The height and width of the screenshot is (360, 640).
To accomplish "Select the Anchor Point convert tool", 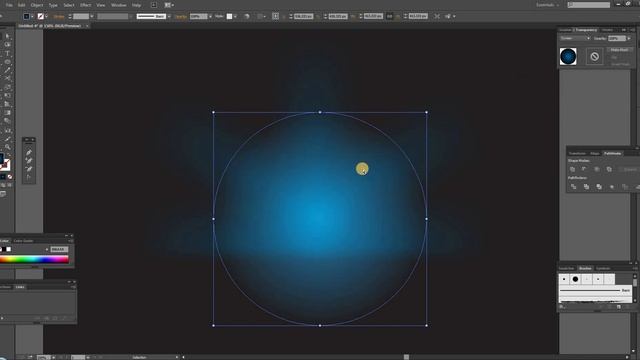I will click(29, 177).
